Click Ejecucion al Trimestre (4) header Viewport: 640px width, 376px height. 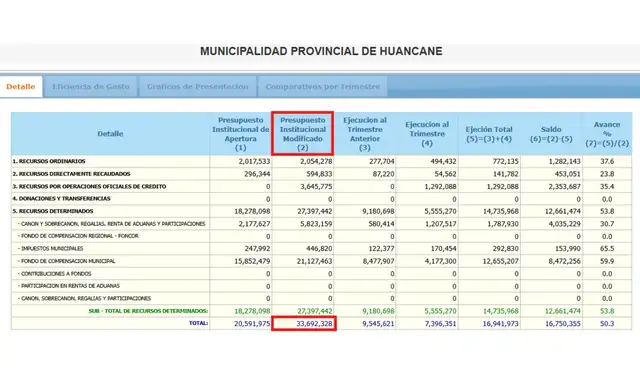coord(427,134)
